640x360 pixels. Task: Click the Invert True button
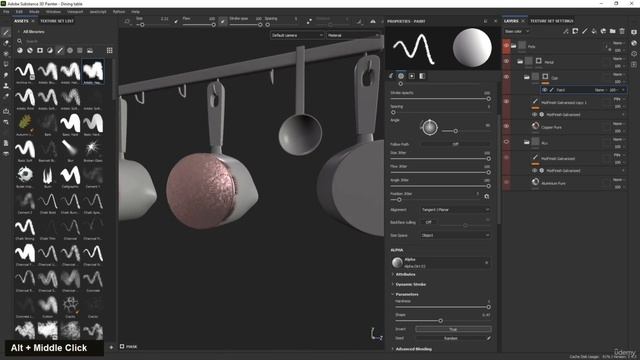click(x=453, y=329)
